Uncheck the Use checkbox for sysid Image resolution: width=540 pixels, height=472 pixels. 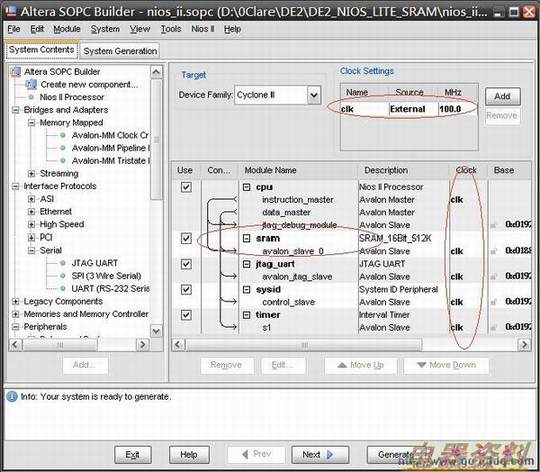pos(186,290)
